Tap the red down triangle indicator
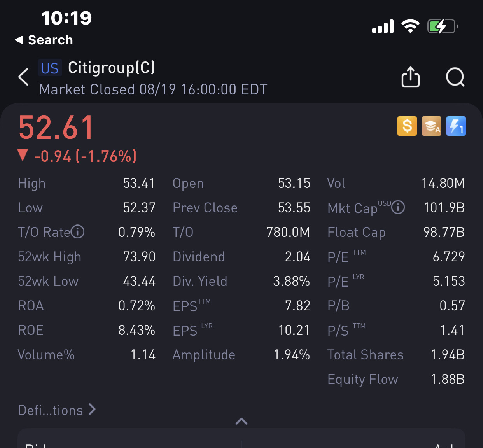 tap(23, 155)
